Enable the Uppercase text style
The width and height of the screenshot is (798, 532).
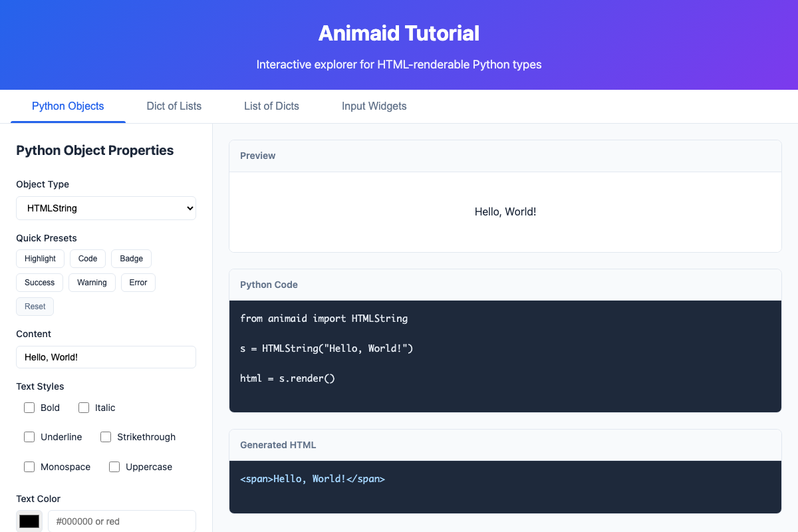[x=114, y=467]
